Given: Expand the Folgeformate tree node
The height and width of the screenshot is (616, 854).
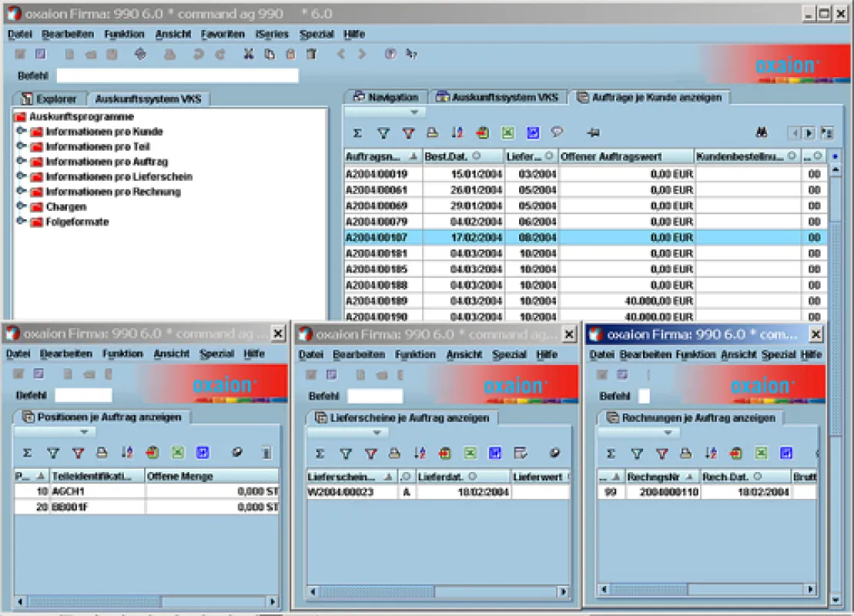Looking at the screenshot, I should point(22,221).
